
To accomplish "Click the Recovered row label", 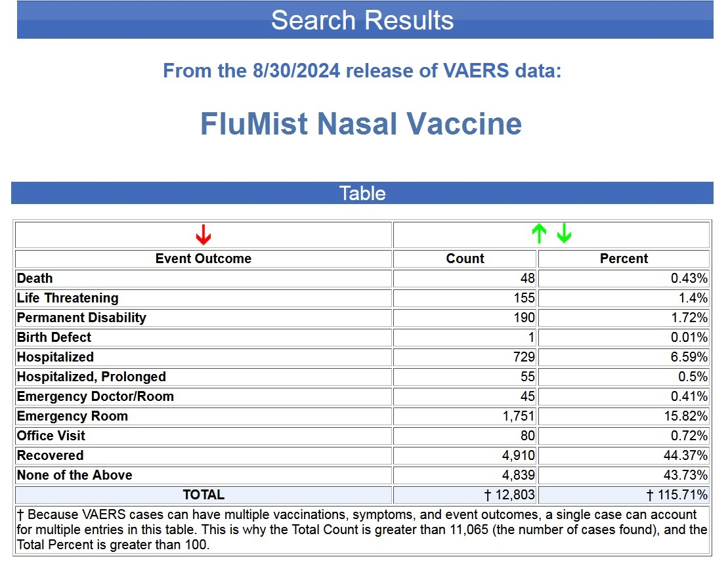I will tap(50, 455).
